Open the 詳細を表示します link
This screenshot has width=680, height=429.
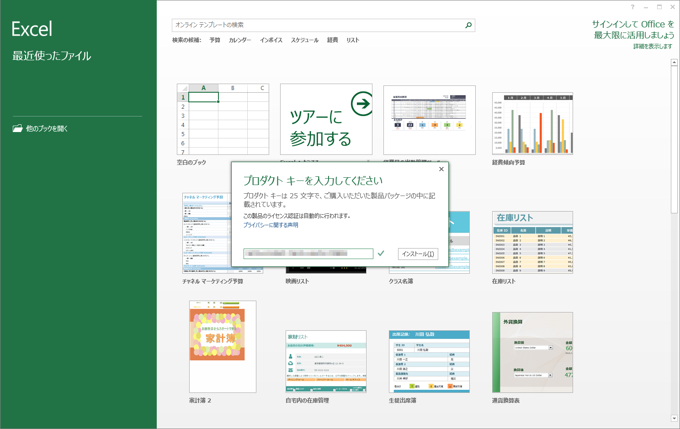coord(653,46)
